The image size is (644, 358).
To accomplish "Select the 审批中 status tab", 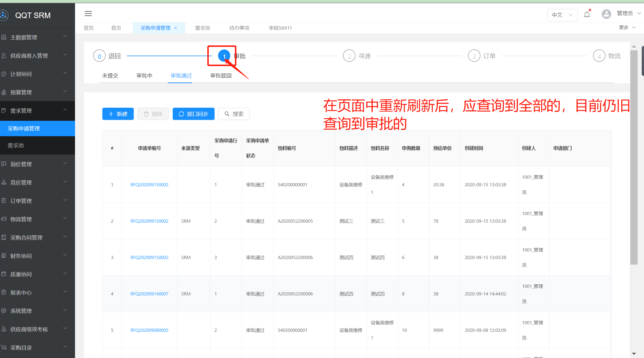I will [x=145, y=76].
